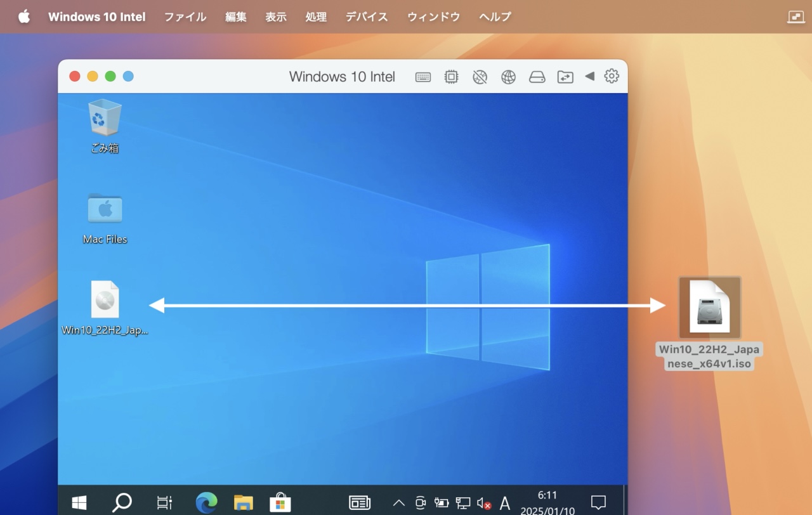Open Windows search from the taskbar
Image resolution: width=812 pixels, height=515 pixels.
point(122,503)
